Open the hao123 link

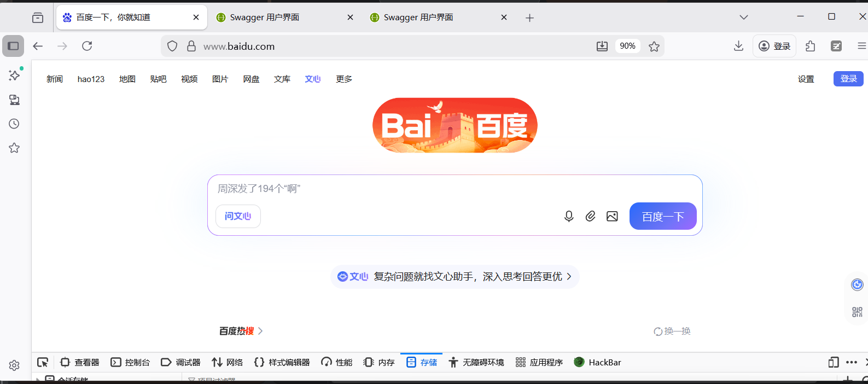[91, 79]
